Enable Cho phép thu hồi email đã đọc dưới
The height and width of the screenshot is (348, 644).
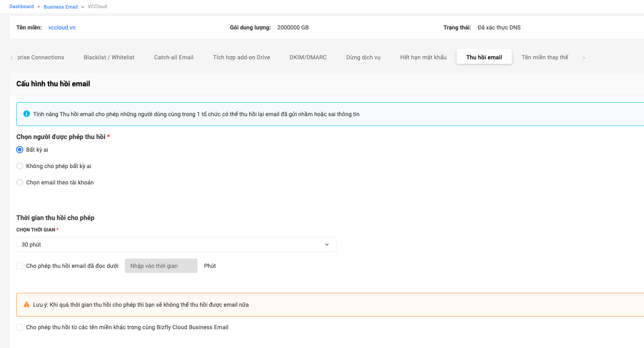pos(20,266)
